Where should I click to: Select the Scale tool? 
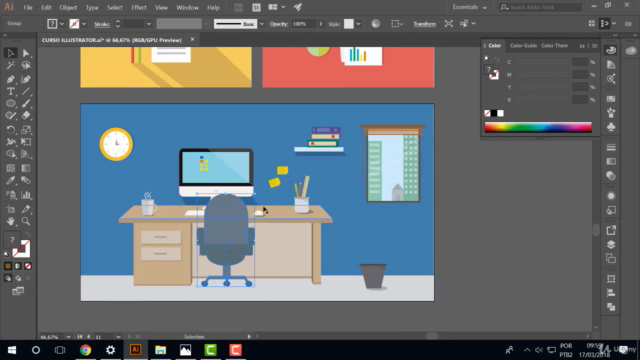pos(26,130)
